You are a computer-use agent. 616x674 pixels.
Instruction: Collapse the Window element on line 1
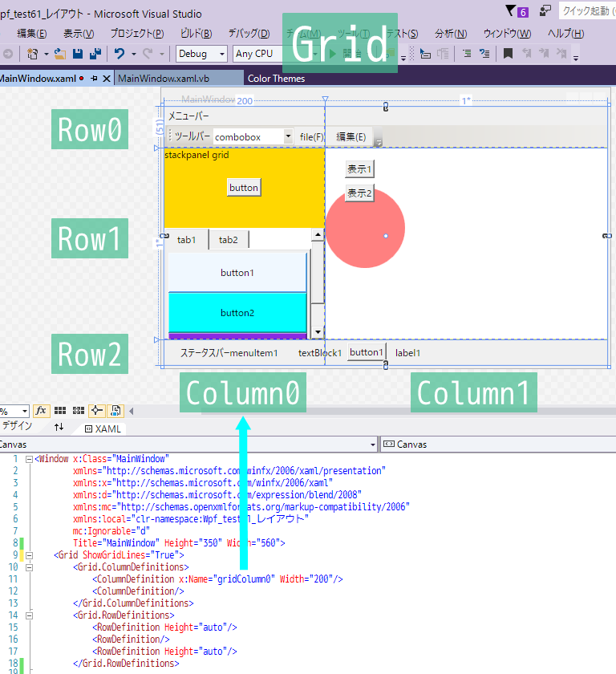pos(29,459)
